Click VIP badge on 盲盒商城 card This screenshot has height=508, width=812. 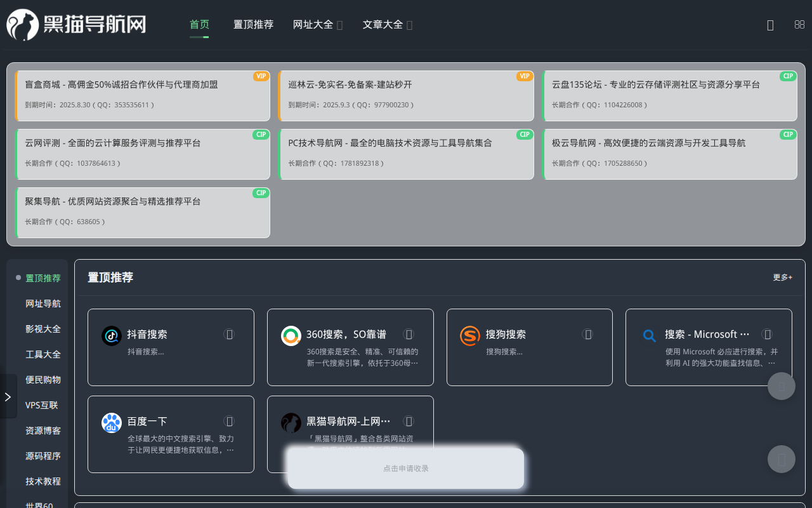tap(261, 76)
